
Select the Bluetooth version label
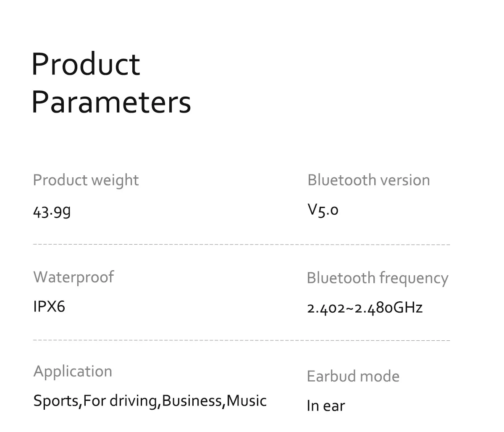pos(369,180)
